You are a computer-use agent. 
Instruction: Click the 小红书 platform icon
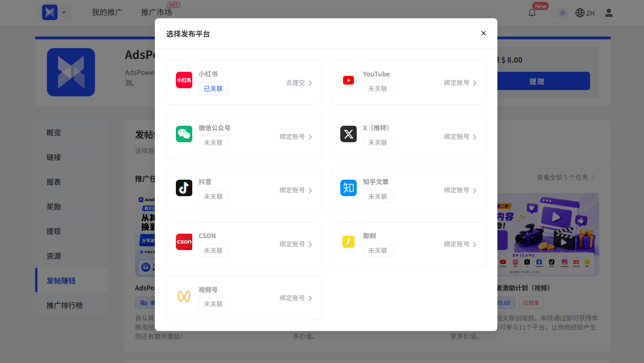pos(184,80)
